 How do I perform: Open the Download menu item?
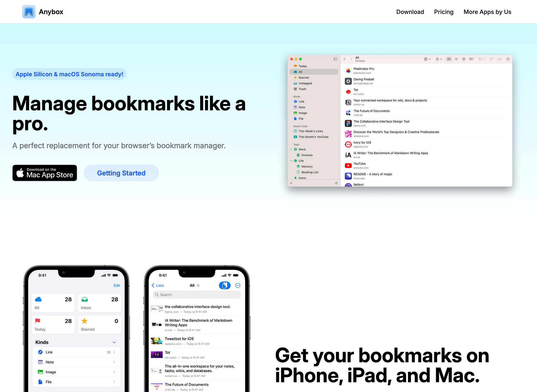[x=410, y=12]
